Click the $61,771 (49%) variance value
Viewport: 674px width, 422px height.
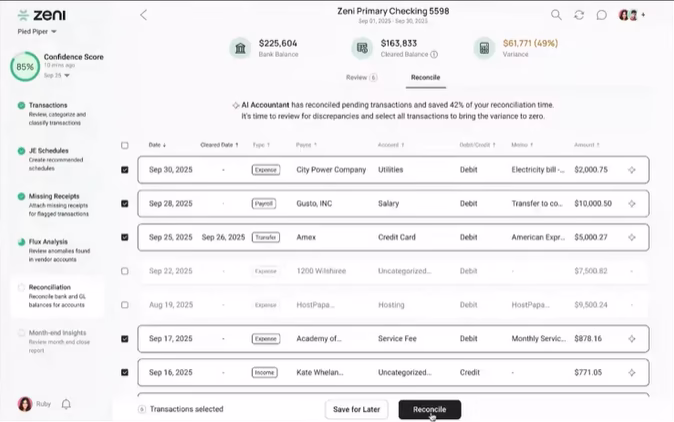coord(530,43)
